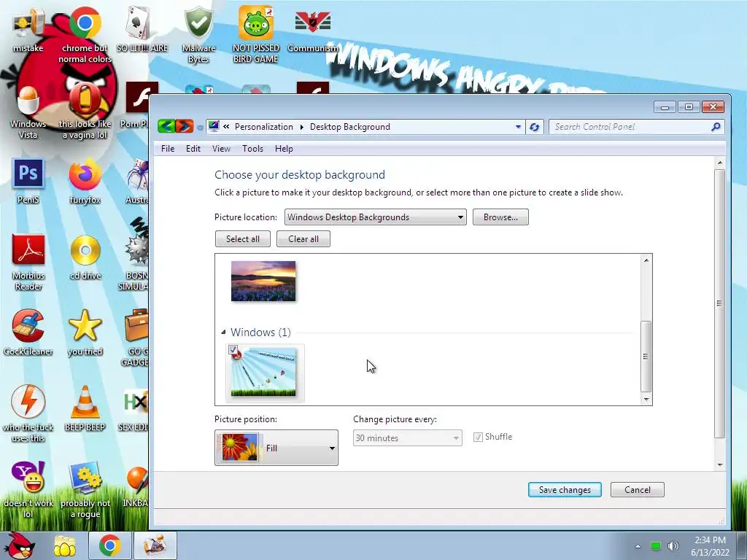The image size is (747, 560).
Task: Open the Help menu
Action: [284, 149]
